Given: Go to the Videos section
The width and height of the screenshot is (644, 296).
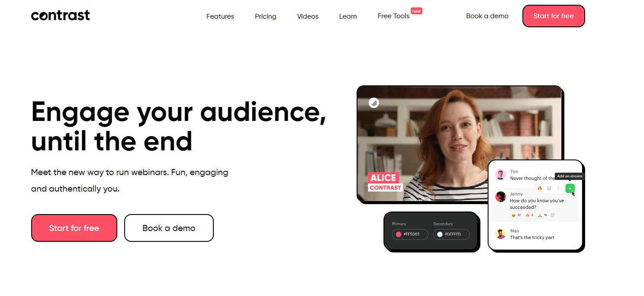Looking at the screenshot, I should pyautogui.click(x=308, y=16).
